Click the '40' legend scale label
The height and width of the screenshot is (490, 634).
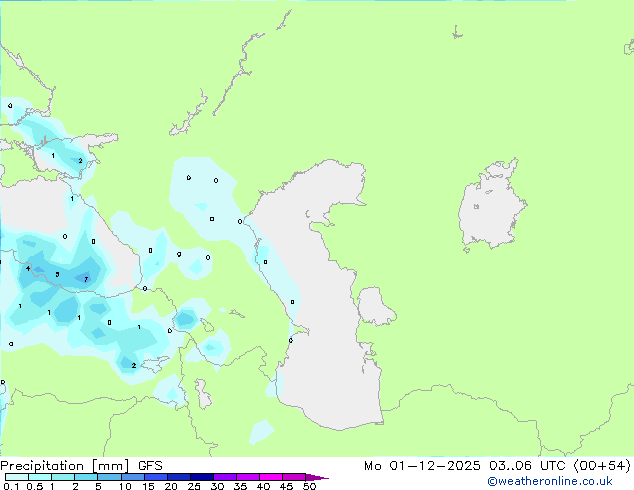pos(263,486)
